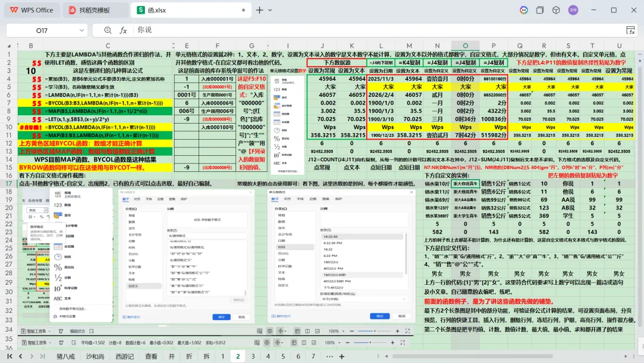Open the 拆 sheet tab

(x=206, y=356)
